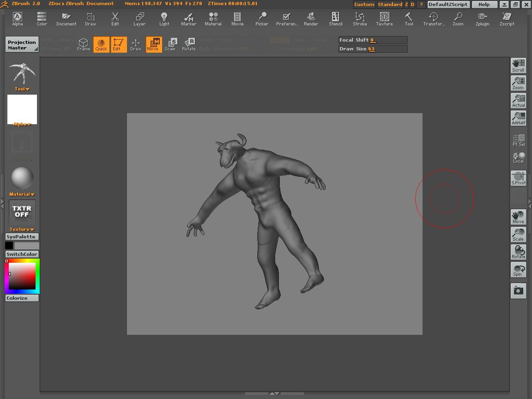Open the Render palette icon
This screenshot has width=532, height=399.
pos(311,19)
